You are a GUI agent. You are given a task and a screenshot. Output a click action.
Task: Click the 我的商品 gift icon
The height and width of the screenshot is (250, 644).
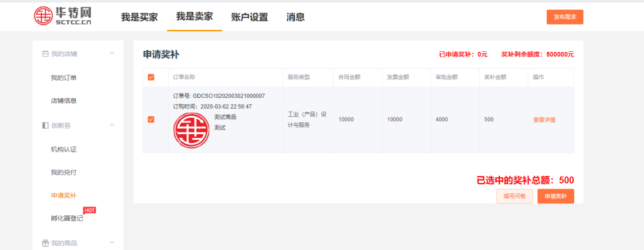tap(45, 243)
